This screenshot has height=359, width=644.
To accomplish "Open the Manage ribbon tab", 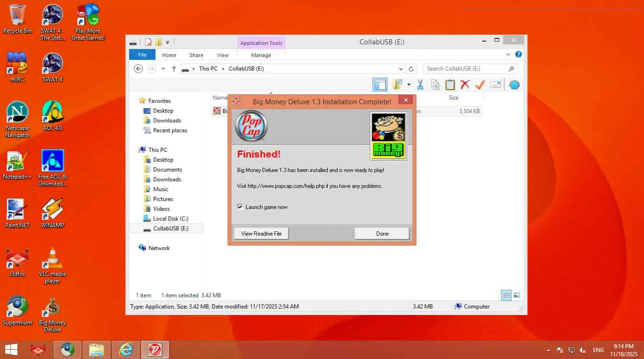I will click(261, 55).
